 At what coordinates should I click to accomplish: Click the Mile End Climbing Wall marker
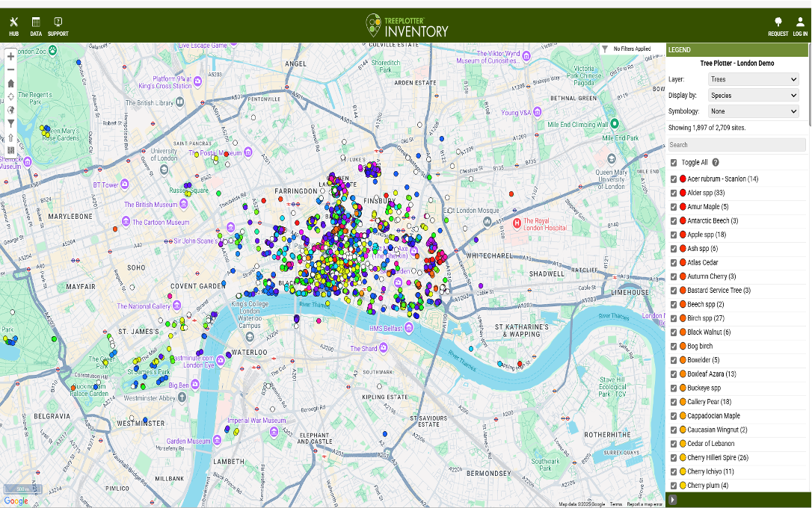(x=615, y=123)
